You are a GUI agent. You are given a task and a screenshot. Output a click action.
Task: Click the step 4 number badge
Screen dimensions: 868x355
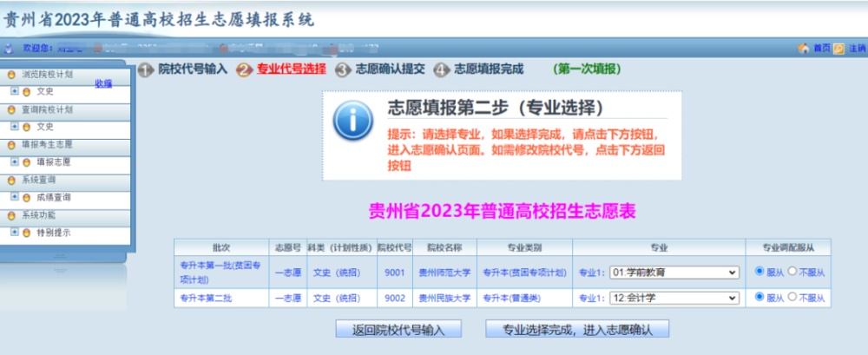point(442,69)
